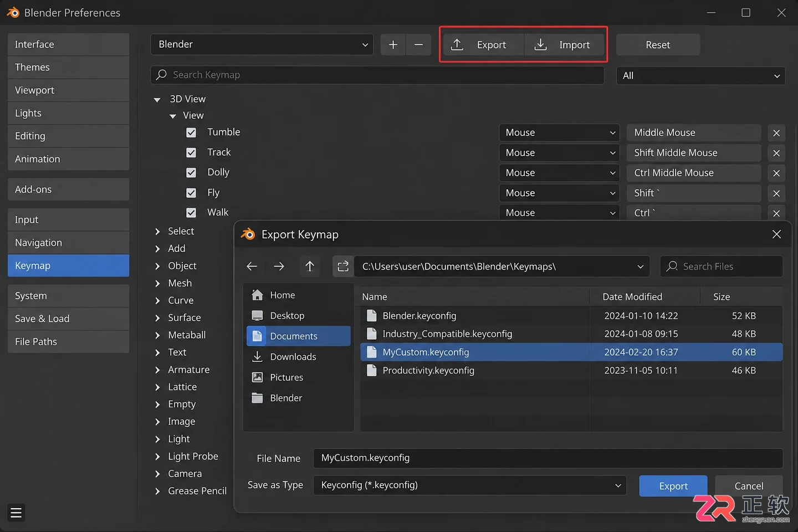The width and height of the screenshot is (798, 532).
Task: Open the Blender keymap preset dropdown
Action: 262,44
